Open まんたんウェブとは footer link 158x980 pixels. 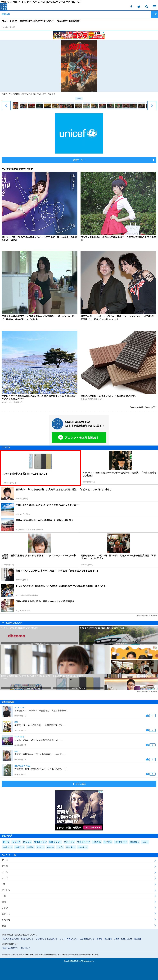(10, 939)
